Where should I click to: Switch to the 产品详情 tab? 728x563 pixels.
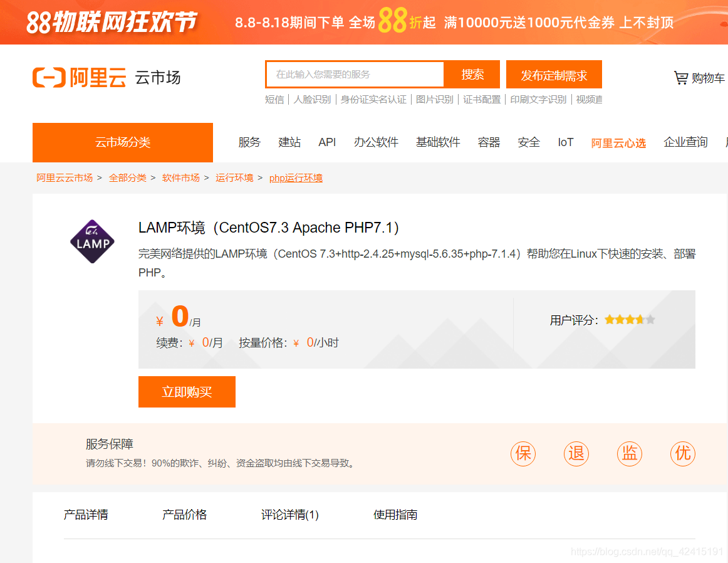coord(86,515)
